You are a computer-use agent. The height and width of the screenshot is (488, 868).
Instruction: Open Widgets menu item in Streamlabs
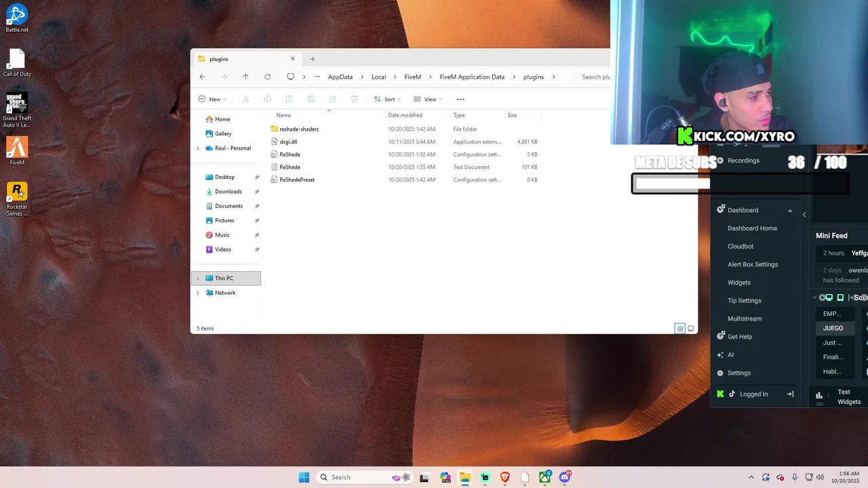pyautogui.click(x=739, y=283)
